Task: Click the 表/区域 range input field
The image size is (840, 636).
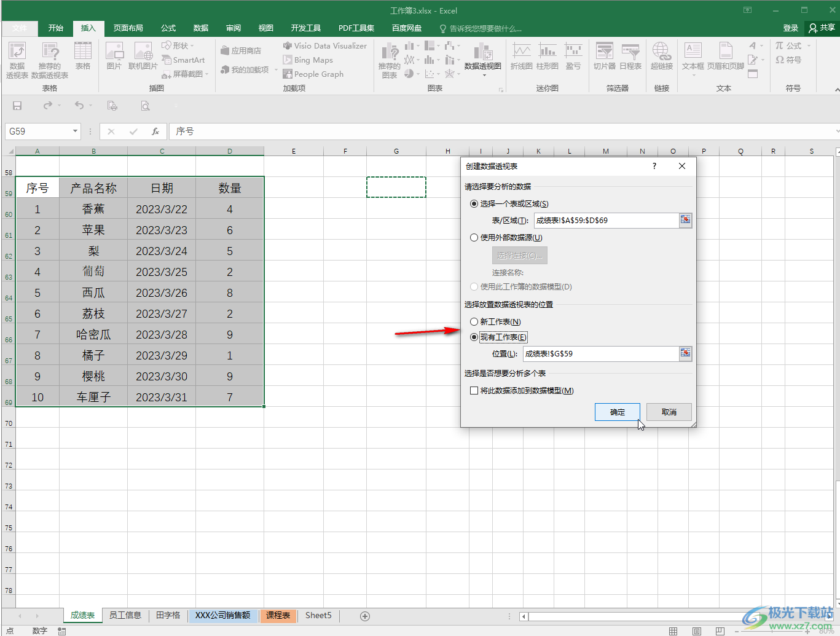Action: click(606, 220)
